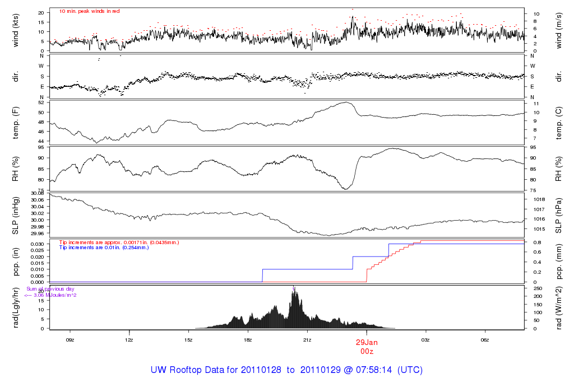Screen dimensions: 574x392
Task: Click the '3.06 MJoules/m^2' value
Action: pyautogui.click(x=55, y=295)
